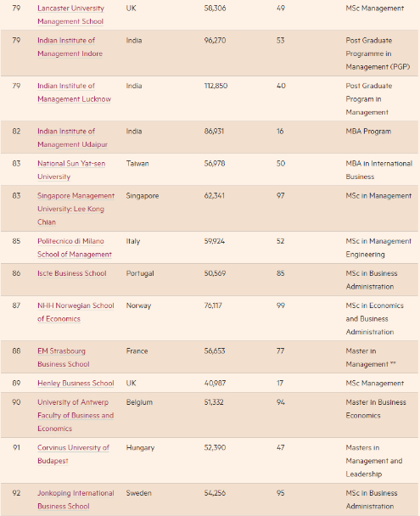The height and width of the screenshot is (516, 420).
Task: Open Singapore Management University: Lee Kong Chian link
Action: [76, 209]
